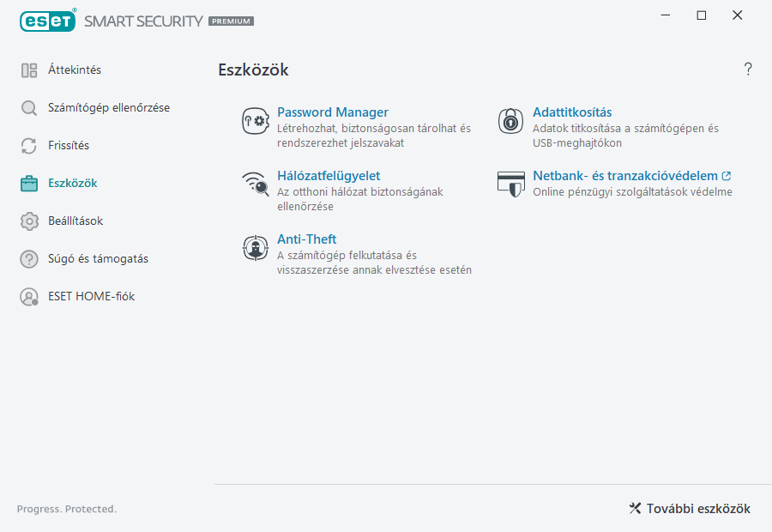
Task: Select the ESET HOME-fiók account icon
Action: pyautogui.click(x=28, y=298)
